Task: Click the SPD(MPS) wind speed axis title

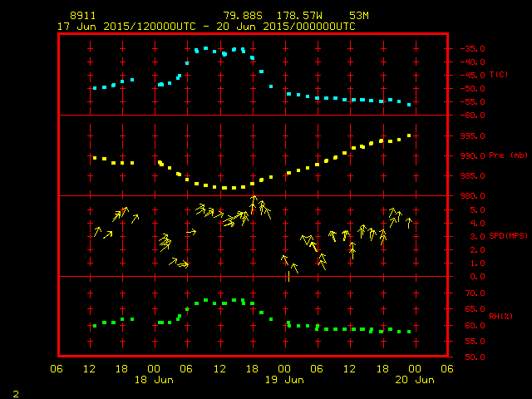Action: pyautogui.click(x=508, y=235)
